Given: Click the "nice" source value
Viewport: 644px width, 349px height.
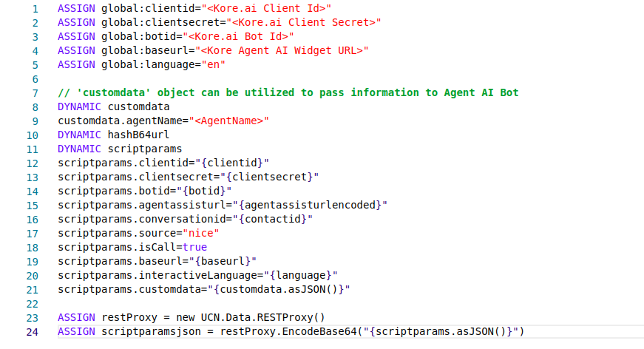Looking at the screenshot, I should 201,233.
